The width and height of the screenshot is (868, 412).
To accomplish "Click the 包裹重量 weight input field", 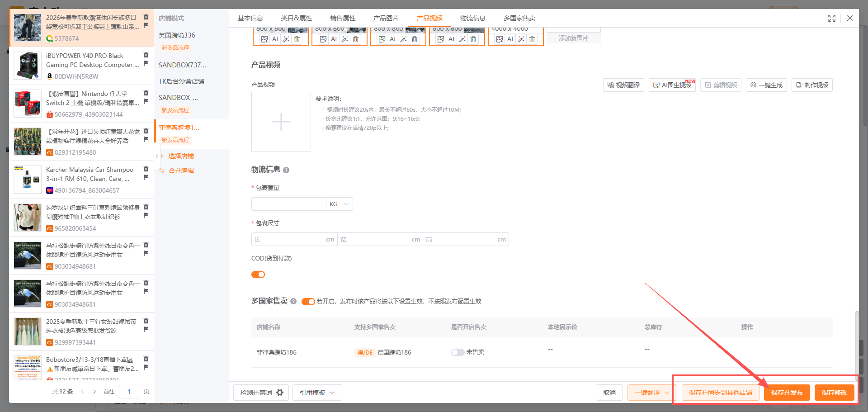I will [x=288, y=204].
